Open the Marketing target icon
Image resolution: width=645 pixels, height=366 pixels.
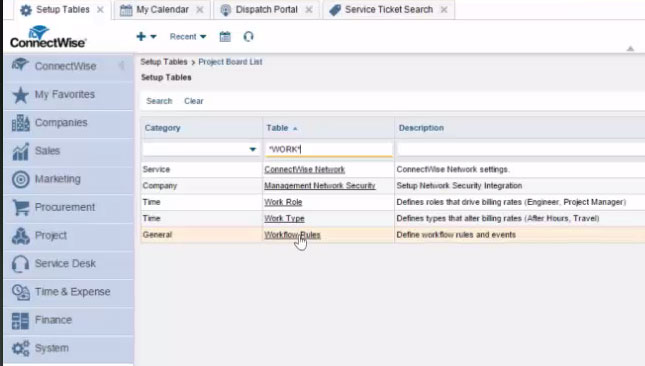coord(21,179)
